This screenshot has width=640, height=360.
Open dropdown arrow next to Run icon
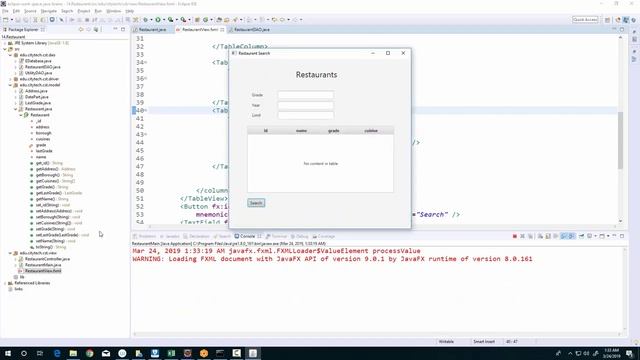click(x=163, y=20)
